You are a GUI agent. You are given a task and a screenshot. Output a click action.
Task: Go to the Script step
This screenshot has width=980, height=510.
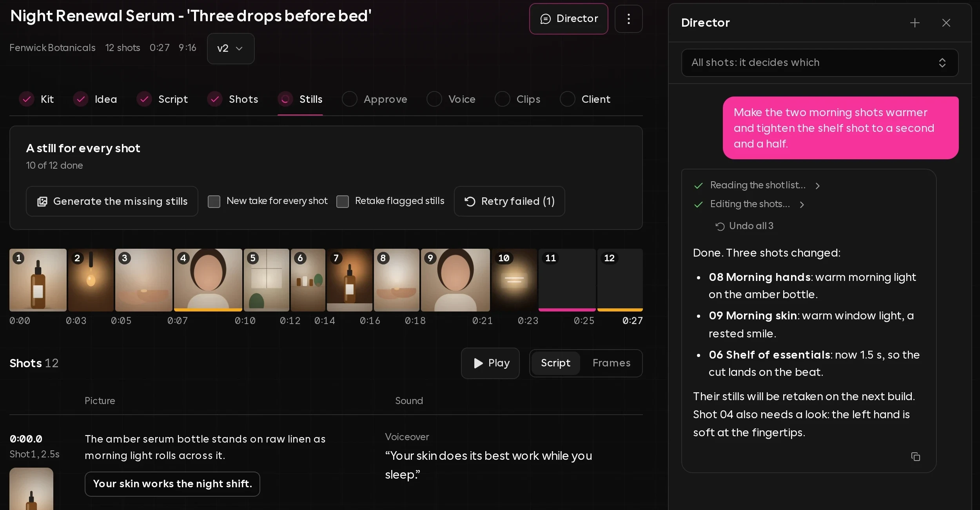pos(162,99)
